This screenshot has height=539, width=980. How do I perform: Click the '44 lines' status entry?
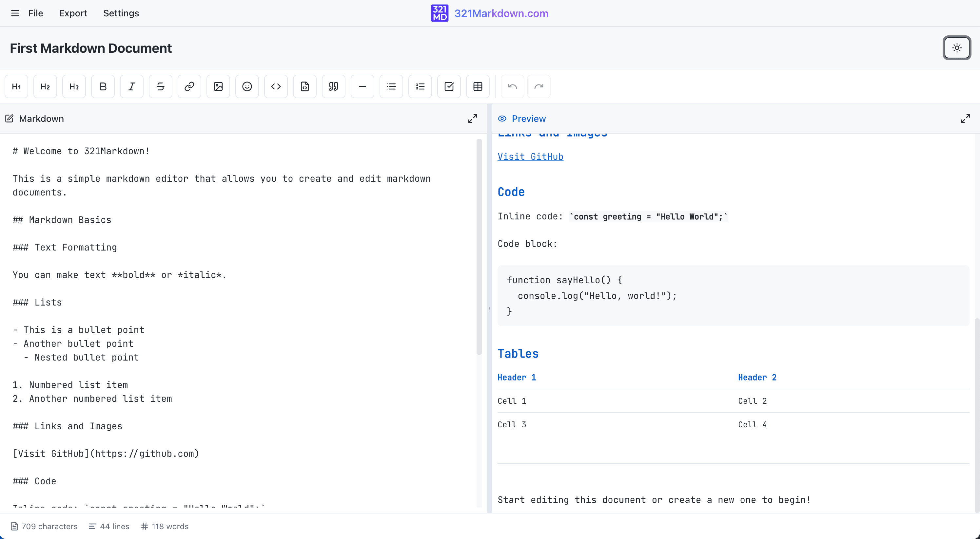(109, 527)
